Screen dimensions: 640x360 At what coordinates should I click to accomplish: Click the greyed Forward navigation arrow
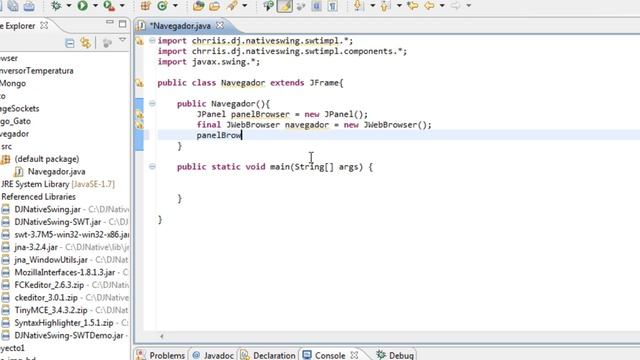[456, 5]
